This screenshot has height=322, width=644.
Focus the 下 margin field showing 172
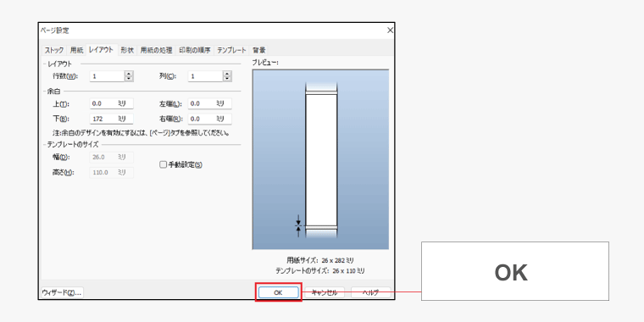[x=111, y=119]
